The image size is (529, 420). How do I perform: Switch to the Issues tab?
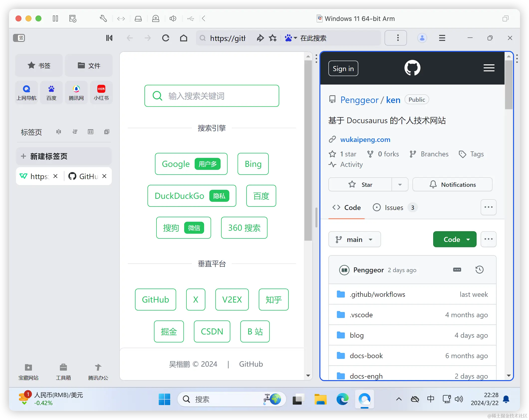coord(395,208)
